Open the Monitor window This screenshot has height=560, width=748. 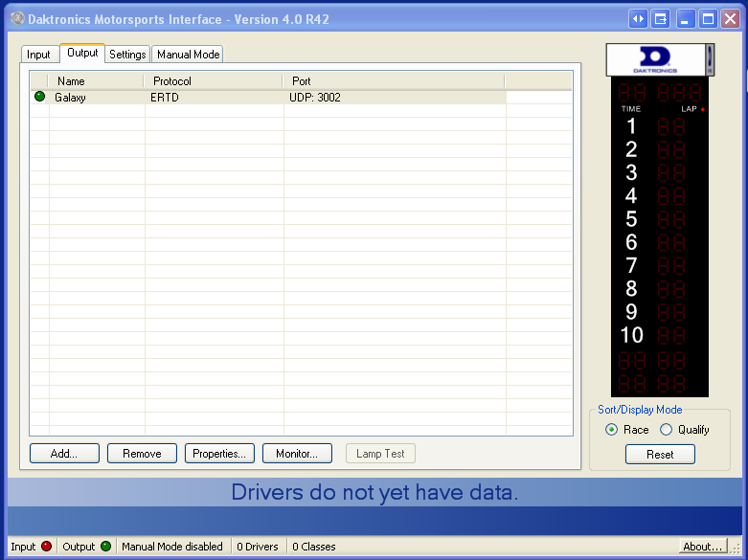tap(297, 454)
